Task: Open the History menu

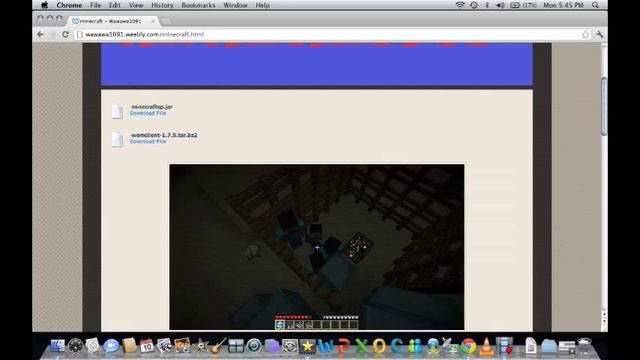Action: click(162, 5)
